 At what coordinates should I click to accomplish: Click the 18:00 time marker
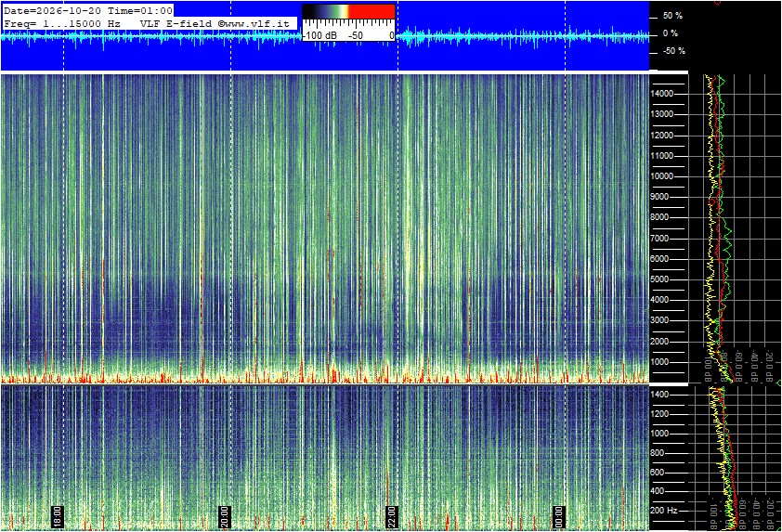(x=58, y=516)
